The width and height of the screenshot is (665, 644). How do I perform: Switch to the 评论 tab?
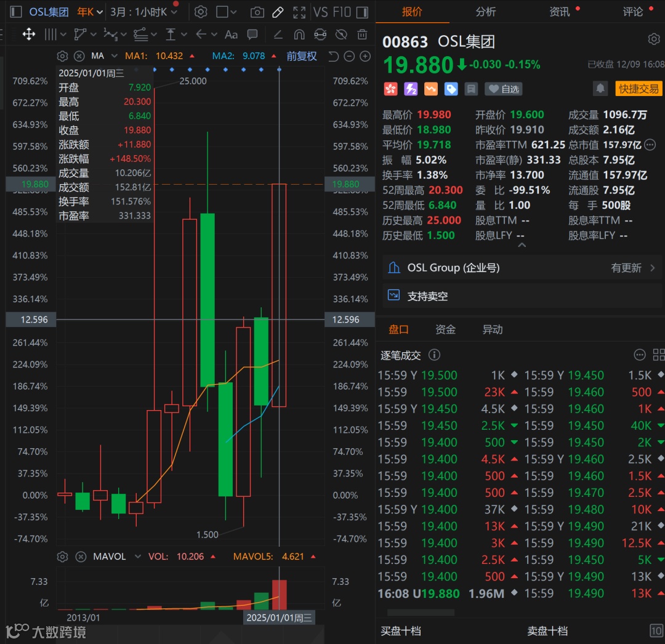(633, 12)
